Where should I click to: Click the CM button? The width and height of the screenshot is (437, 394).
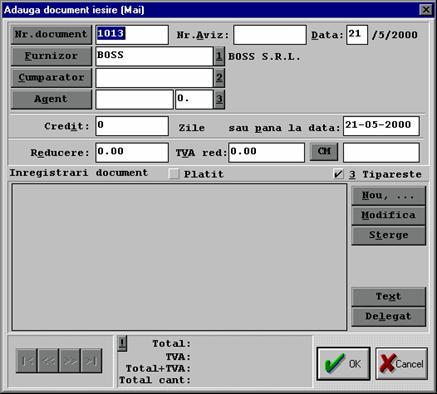(324, 152)
